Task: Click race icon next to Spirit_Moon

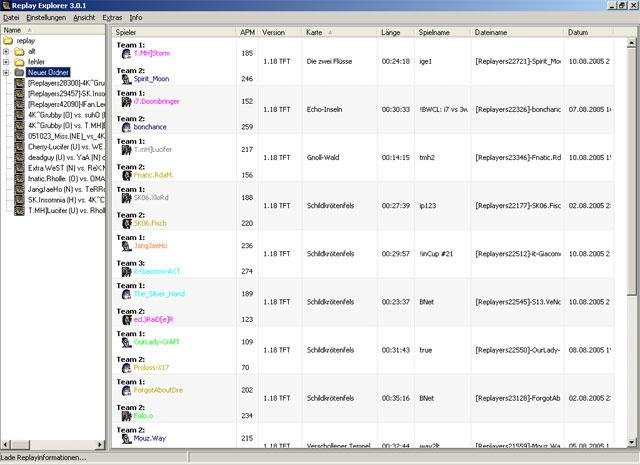Action: pyautogui.click(x=127, y=79)
